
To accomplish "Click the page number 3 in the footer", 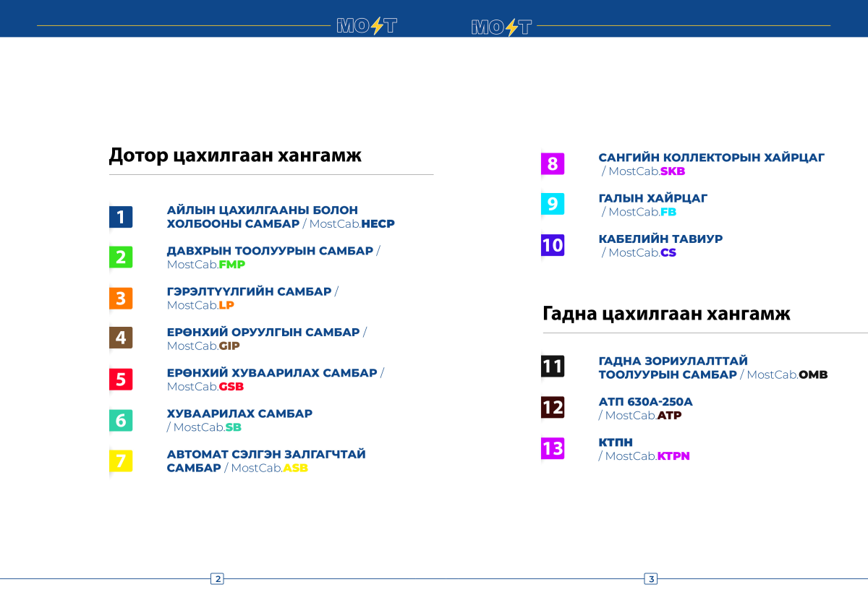I will [x=651, y=578].
